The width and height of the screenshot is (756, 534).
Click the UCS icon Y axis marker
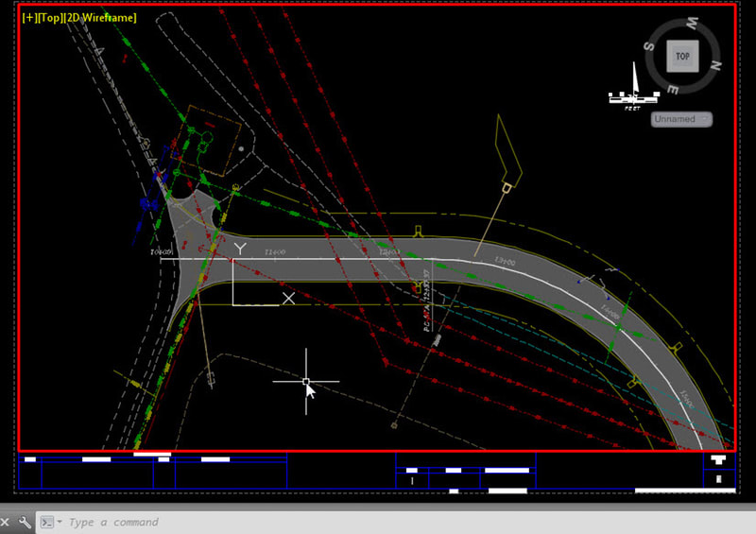click(x=240, y=249)
